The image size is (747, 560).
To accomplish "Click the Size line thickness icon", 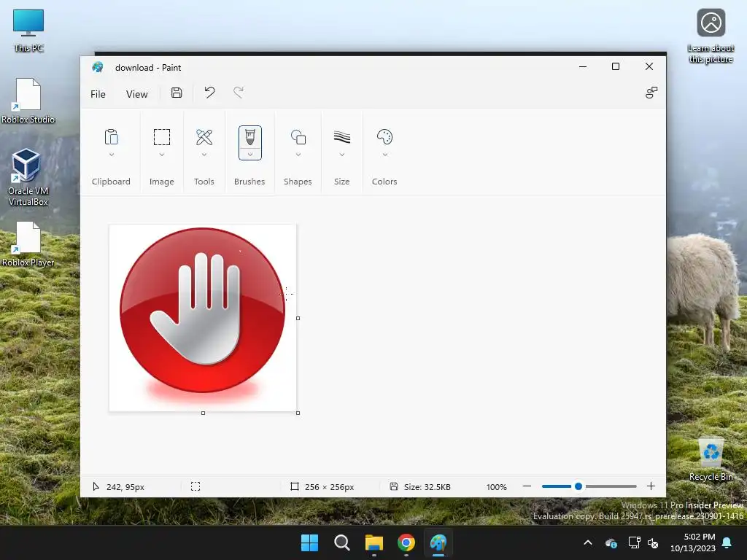I will click(x=342, y=137).
